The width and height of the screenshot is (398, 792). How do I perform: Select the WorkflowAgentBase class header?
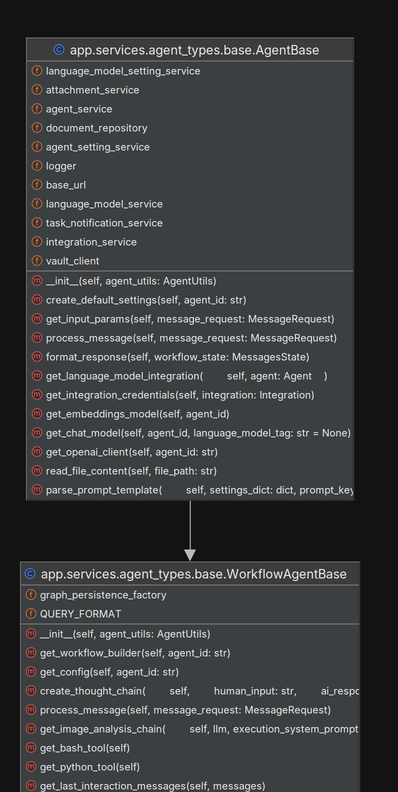point(190,574)
